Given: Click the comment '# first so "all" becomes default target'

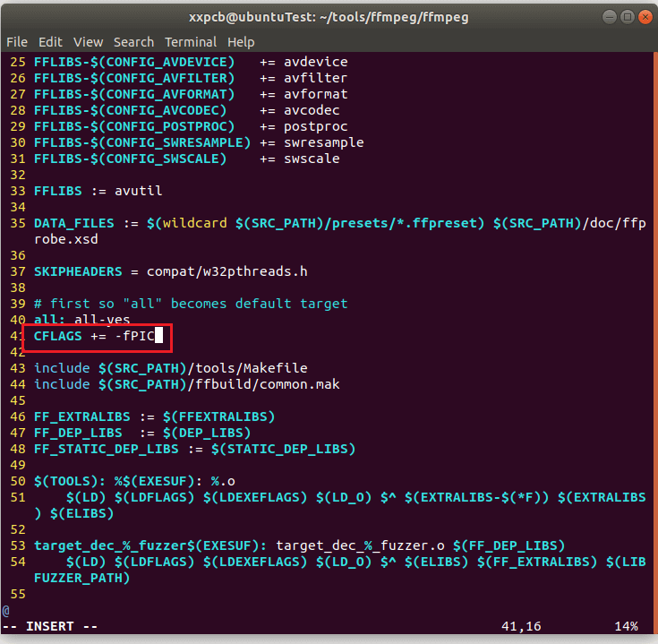Looking at the screenshot, I should (x=191, y=304).
